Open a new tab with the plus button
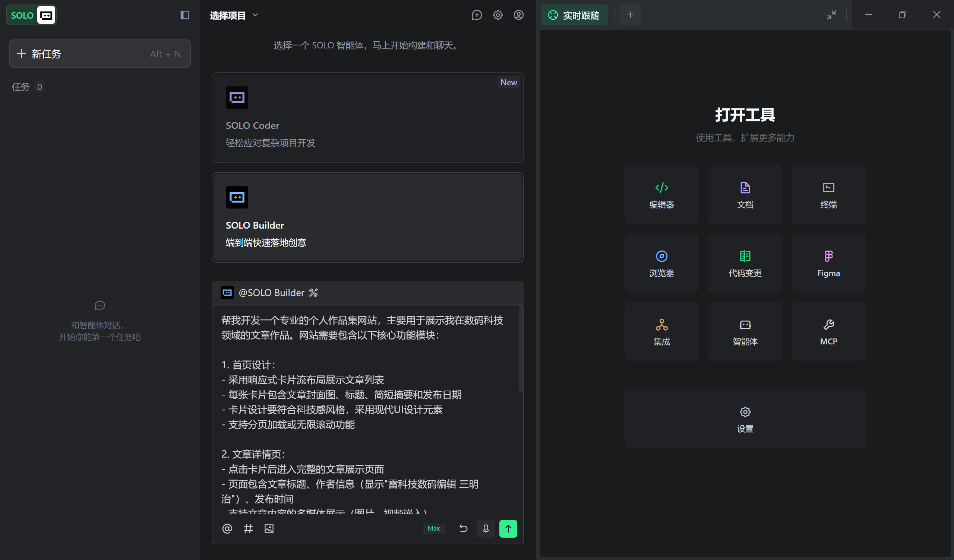The height and width of the screenshot is (560, 954). coord(630,15)
